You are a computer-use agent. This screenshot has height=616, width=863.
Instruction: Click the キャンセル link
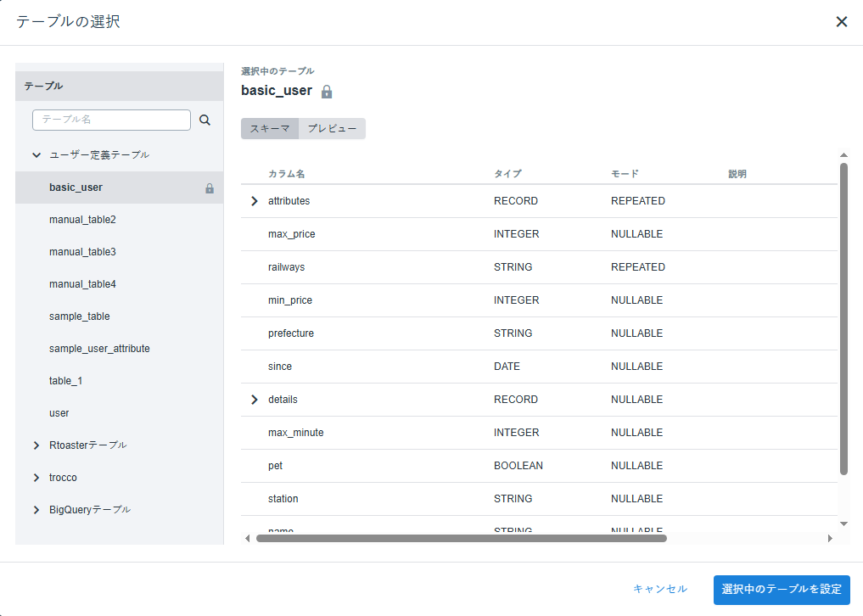[660, 589]
